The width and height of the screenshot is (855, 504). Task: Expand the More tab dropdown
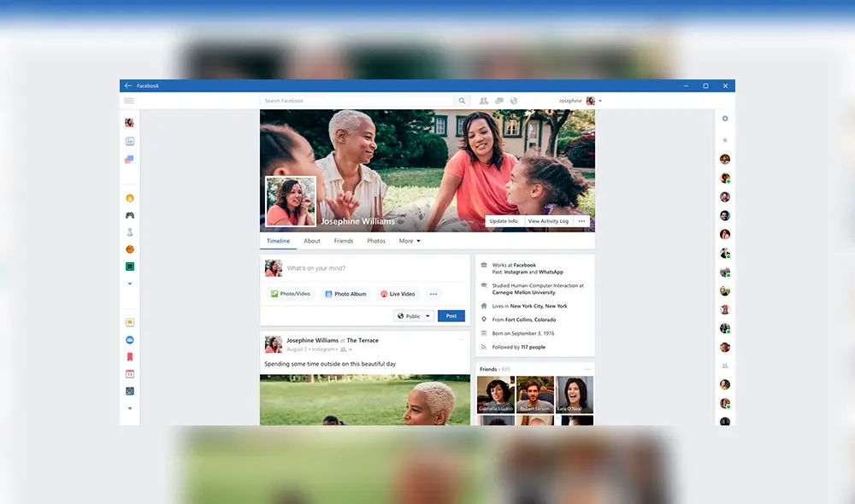[410, 240]
